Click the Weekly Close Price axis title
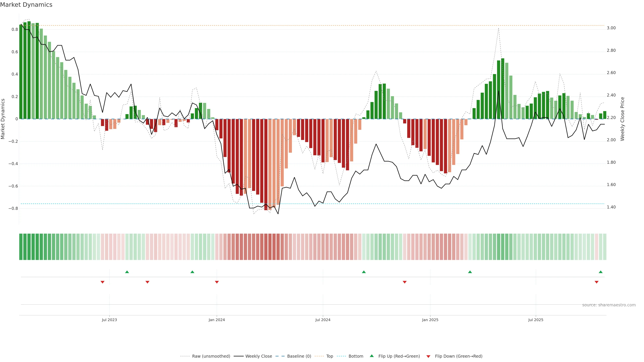The height and width of the screenshot is (362, 644). [622, 119]
